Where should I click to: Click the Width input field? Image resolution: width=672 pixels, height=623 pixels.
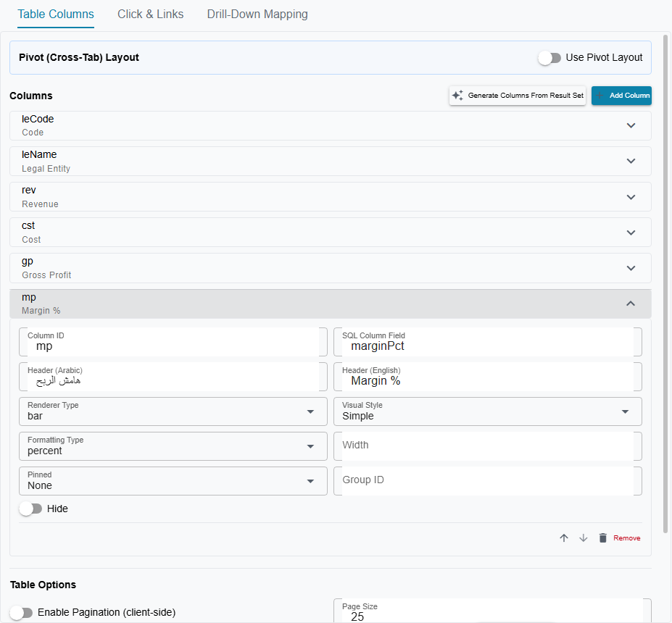[488, 446]
